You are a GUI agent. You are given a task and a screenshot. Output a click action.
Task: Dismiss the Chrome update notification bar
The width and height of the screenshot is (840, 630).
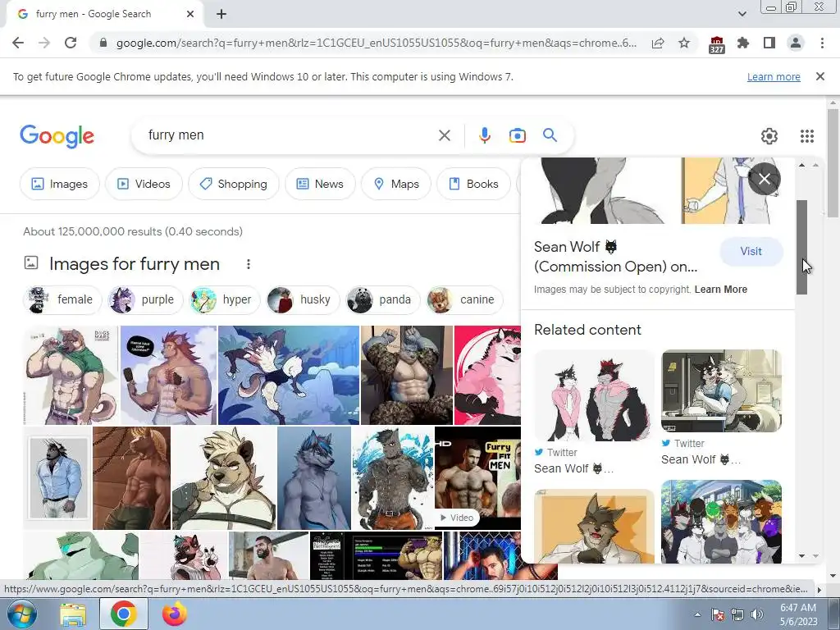click(x=819, y=76)
